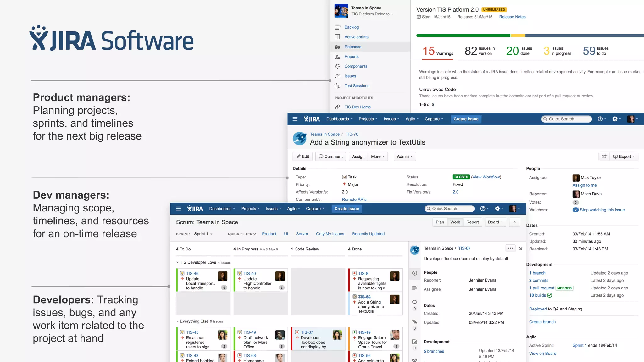Open the Board dropdown button
Viewport: 644px width, 362px height.
click(x=495, y=222)
